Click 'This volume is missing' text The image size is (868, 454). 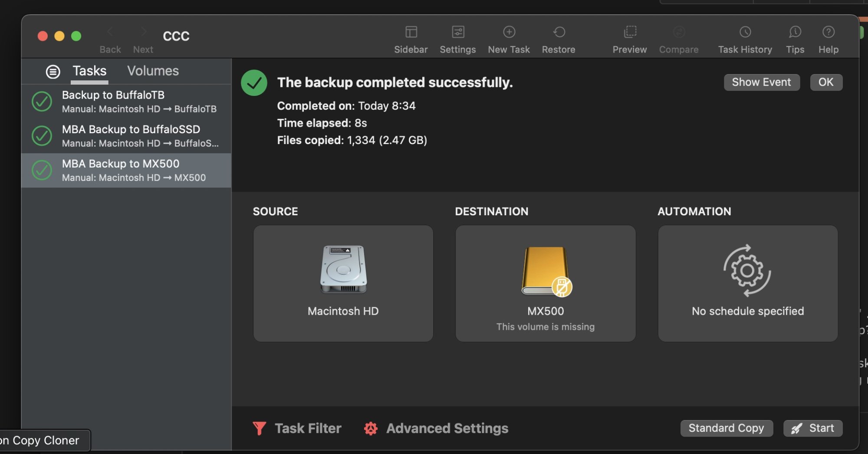546,327
